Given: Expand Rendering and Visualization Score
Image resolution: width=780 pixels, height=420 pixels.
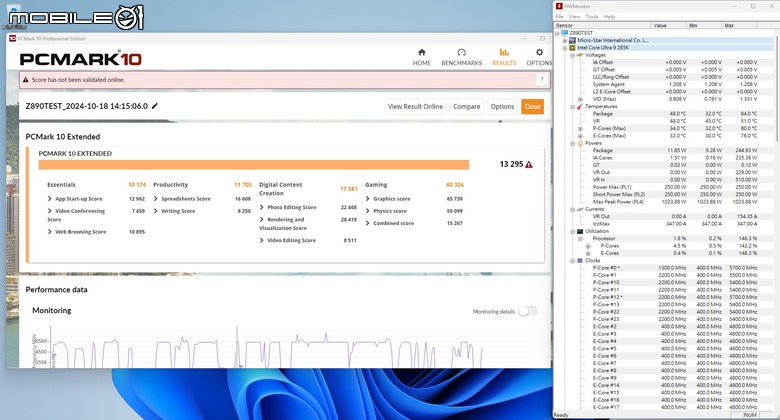Looking at the screenshot, I should click(x=262, y=219).
